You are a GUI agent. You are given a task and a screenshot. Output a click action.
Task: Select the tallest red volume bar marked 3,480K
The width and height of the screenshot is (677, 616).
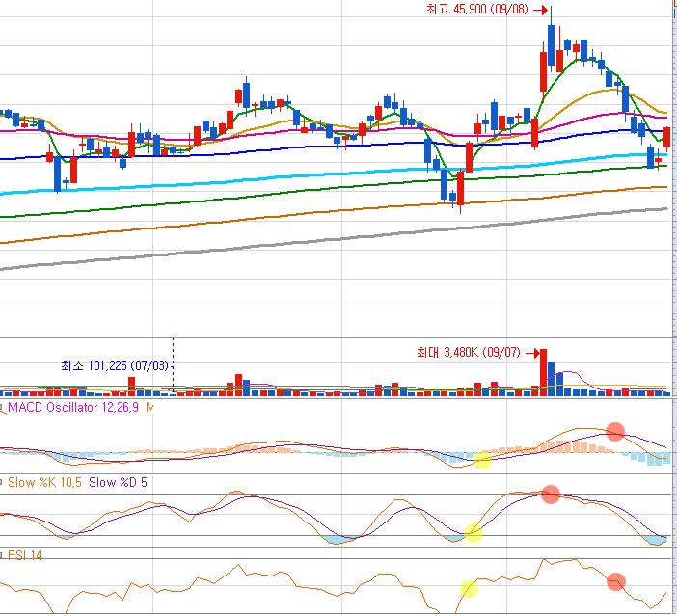[x=543, y=372]
